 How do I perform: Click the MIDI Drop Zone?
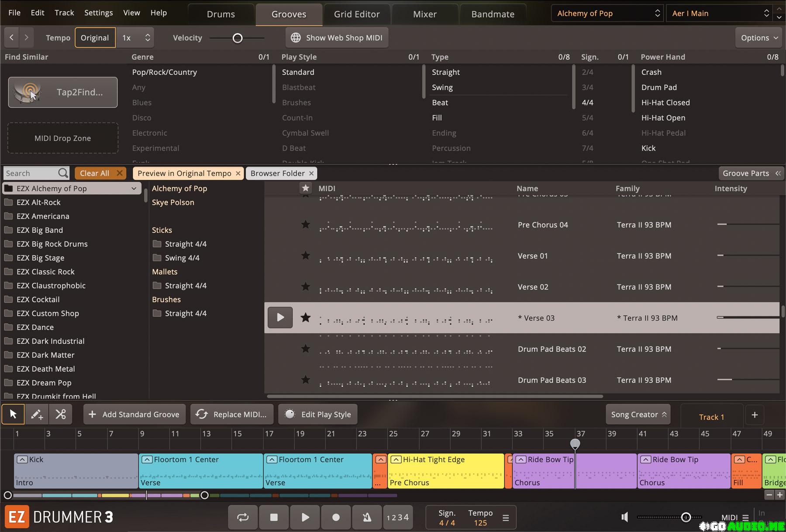tap(63, 138)
